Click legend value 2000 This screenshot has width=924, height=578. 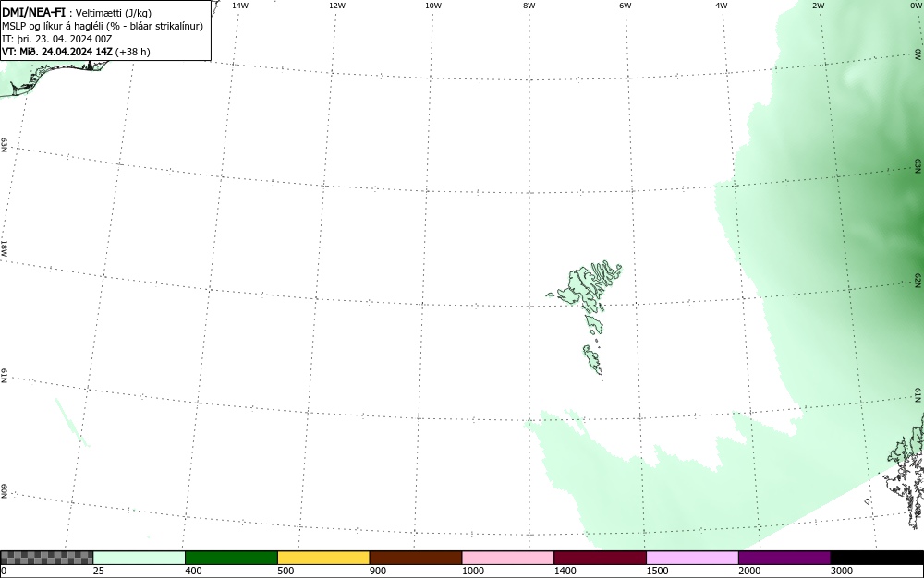749,571
